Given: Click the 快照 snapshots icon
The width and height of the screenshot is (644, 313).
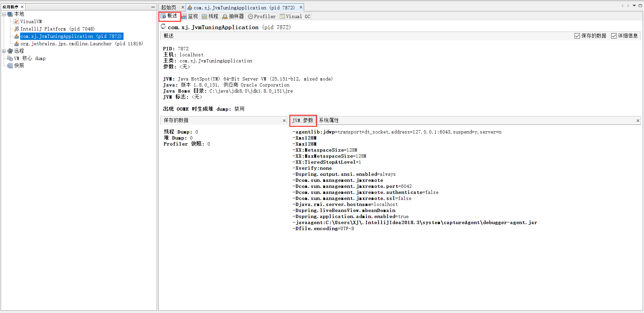Looking at the screenshot, I should pyautogui.click(x=10, y=66).
